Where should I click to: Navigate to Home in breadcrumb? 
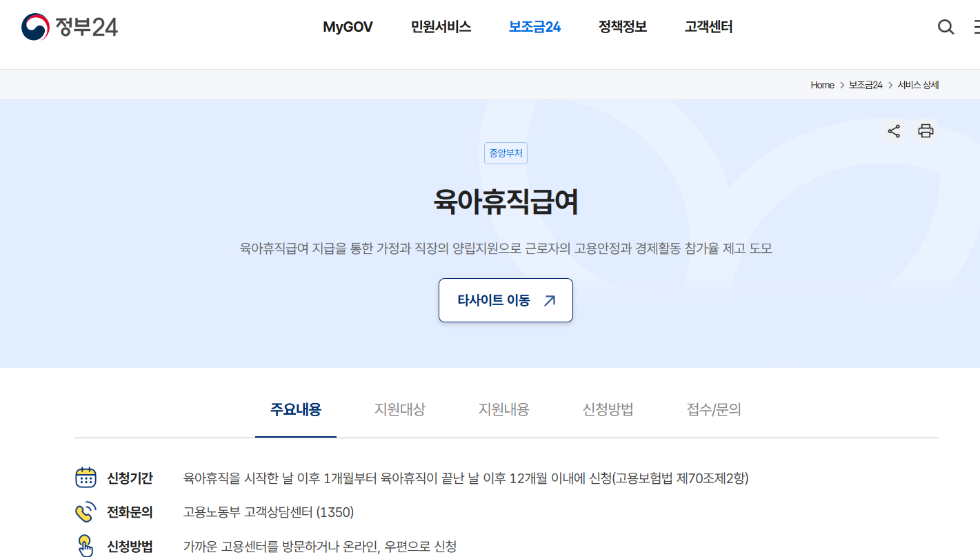(x=822, y=85)
